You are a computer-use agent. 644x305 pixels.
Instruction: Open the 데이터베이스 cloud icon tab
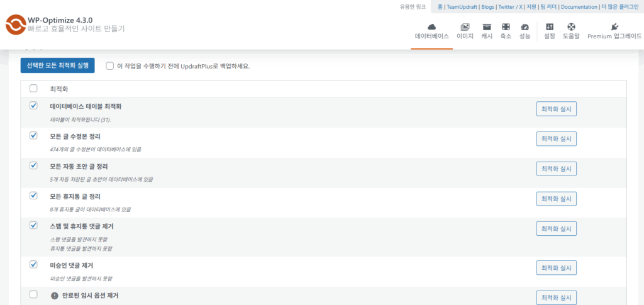(431, 26)
